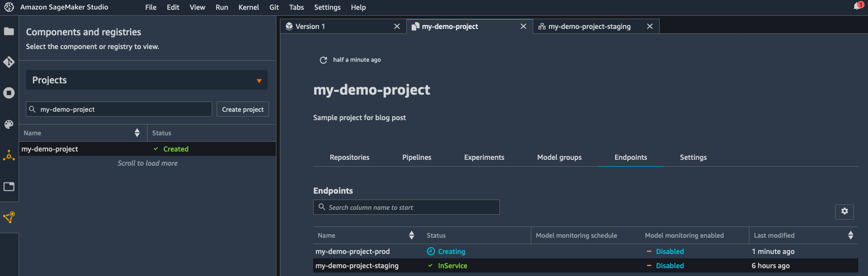Image resolution: width=868 pixels, height=276 pixels.
Task: Sort endpoints by Last modified
Action: [851, 235]
